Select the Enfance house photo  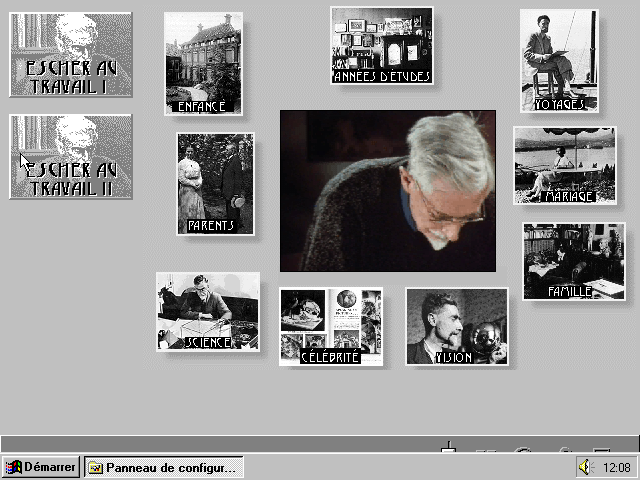pyautogui.click(x=203, y=64)
